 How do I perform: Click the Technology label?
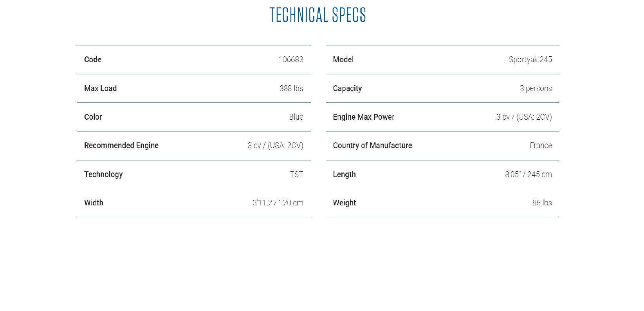103,174
